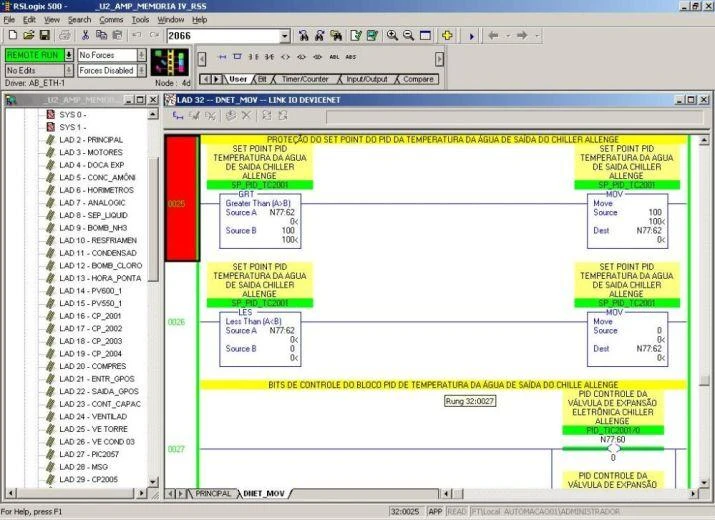Click the blue forward arrow icon
Screen dimensions: 715x520
(471, 36)
